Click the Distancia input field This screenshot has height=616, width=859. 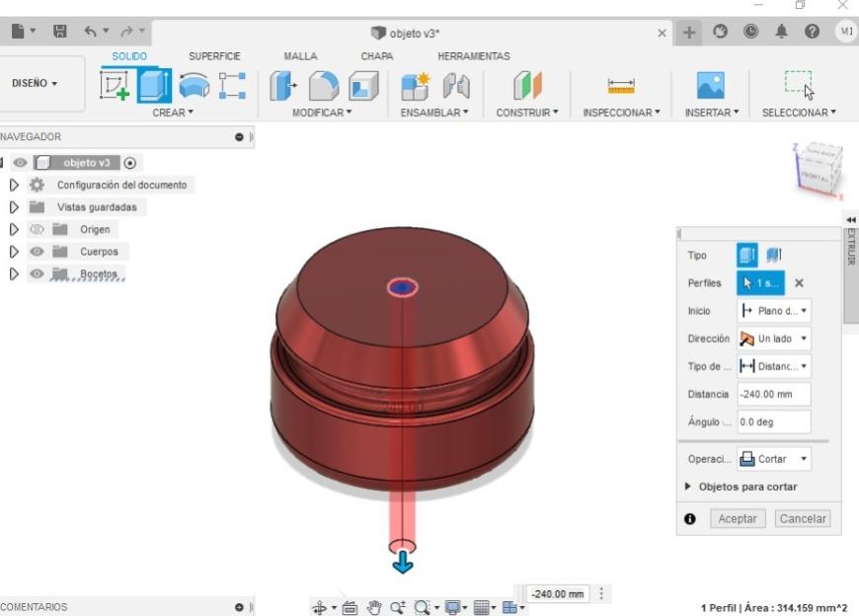[x=773, y=394]
